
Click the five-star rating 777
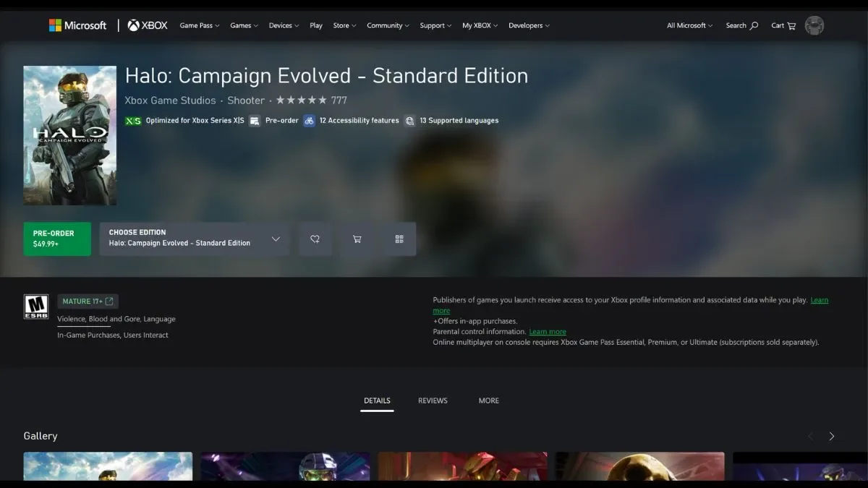pyautogui.click(x=312, y=100)
